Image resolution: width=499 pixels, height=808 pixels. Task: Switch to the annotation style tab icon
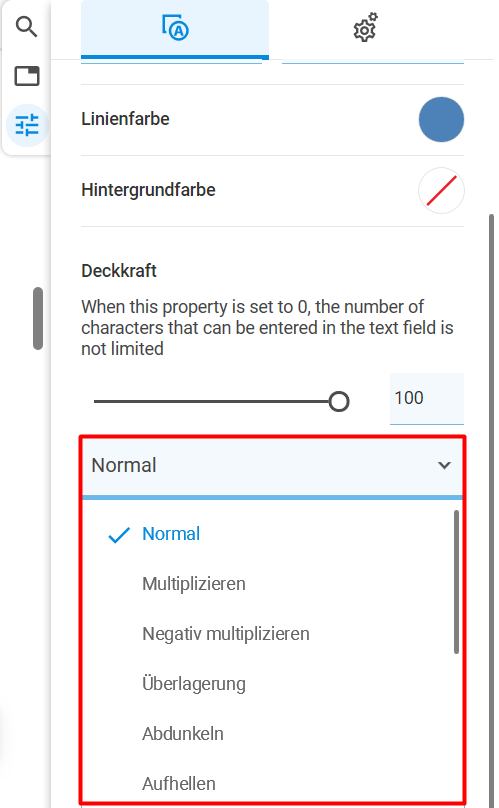[x=175, y=29]
